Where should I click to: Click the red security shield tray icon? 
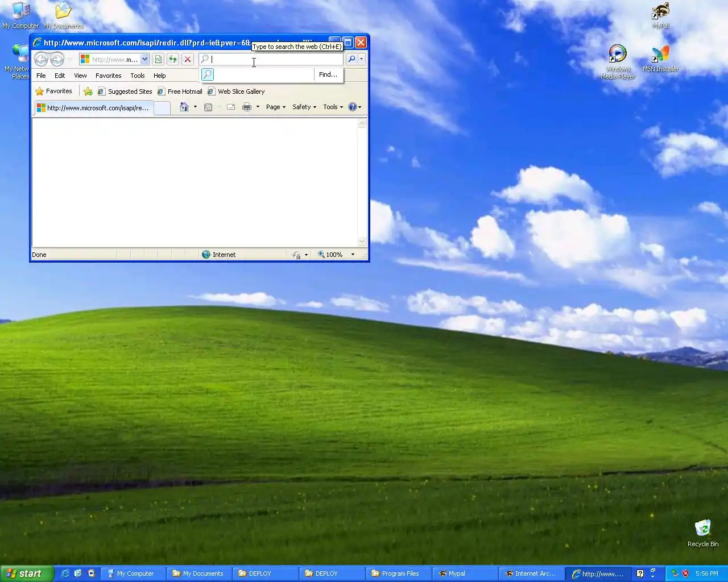[x=685, y=573]
